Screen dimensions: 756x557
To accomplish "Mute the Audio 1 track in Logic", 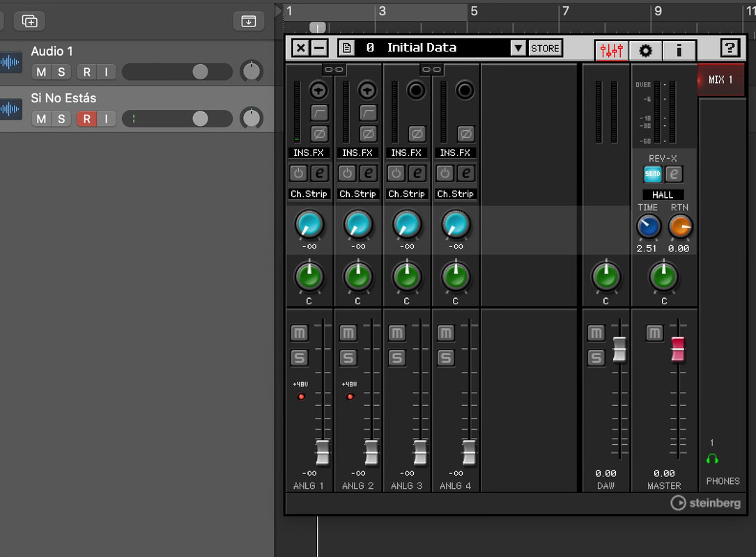I will coord(42,72).
